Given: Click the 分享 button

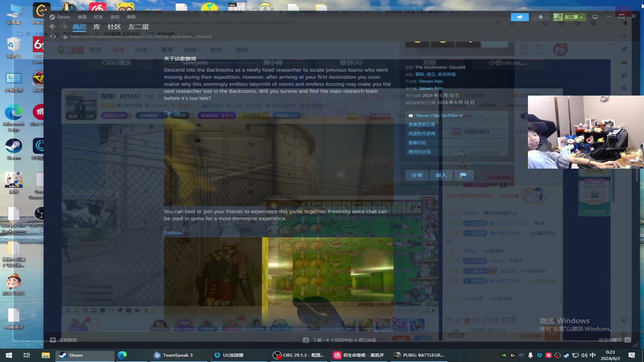Looking at the screenshot, I should (x=417, y=175).
